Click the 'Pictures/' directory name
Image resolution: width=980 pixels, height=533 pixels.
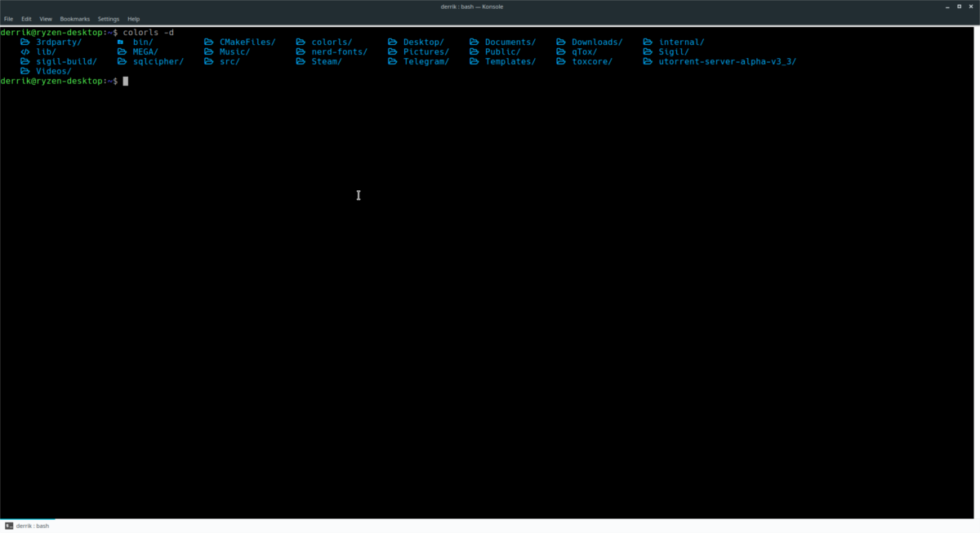(426, 52)
